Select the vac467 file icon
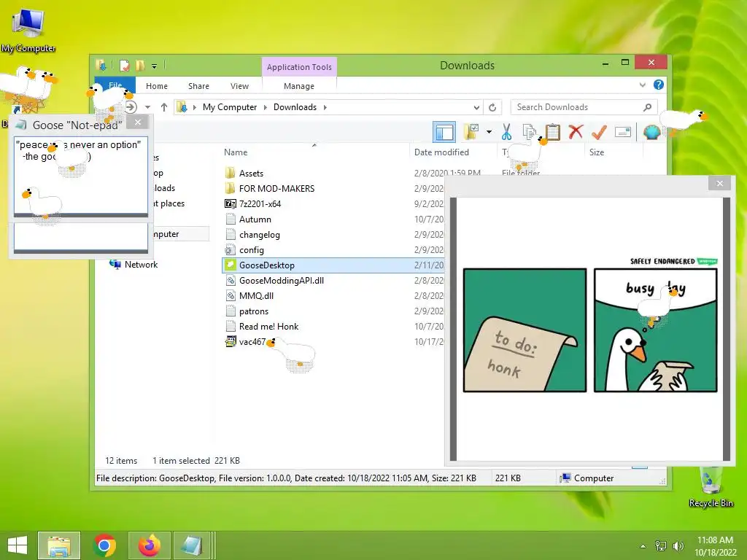 click(230, 341)
